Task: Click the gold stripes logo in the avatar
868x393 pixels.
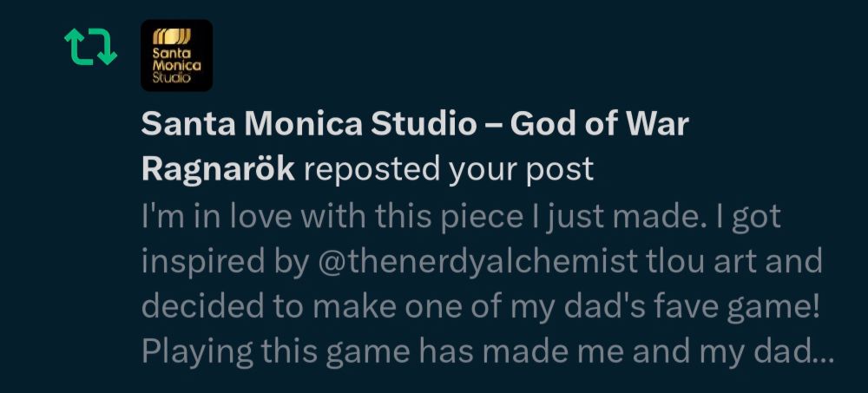Action: [x=172, y=36]
